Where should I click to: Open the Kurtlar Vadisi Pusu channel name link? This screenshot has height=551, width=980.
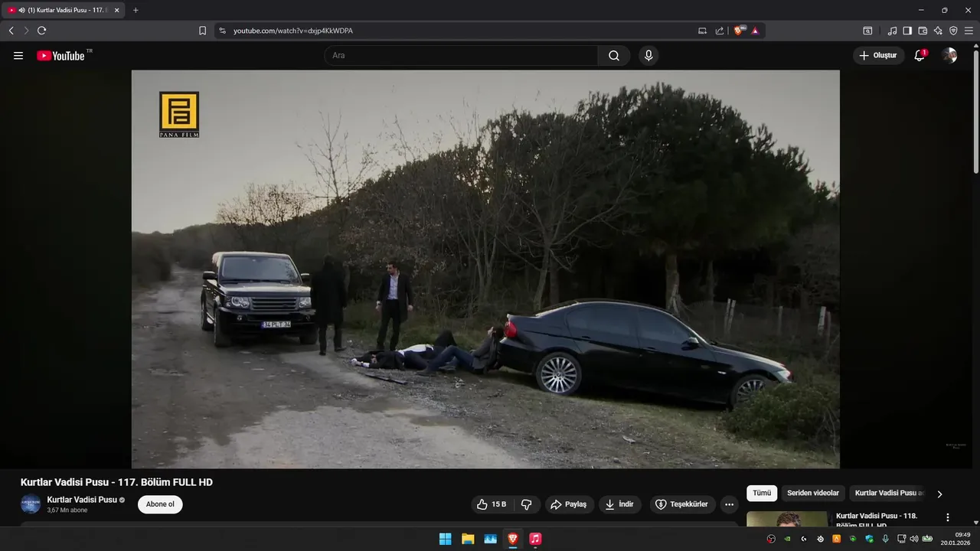82,500
